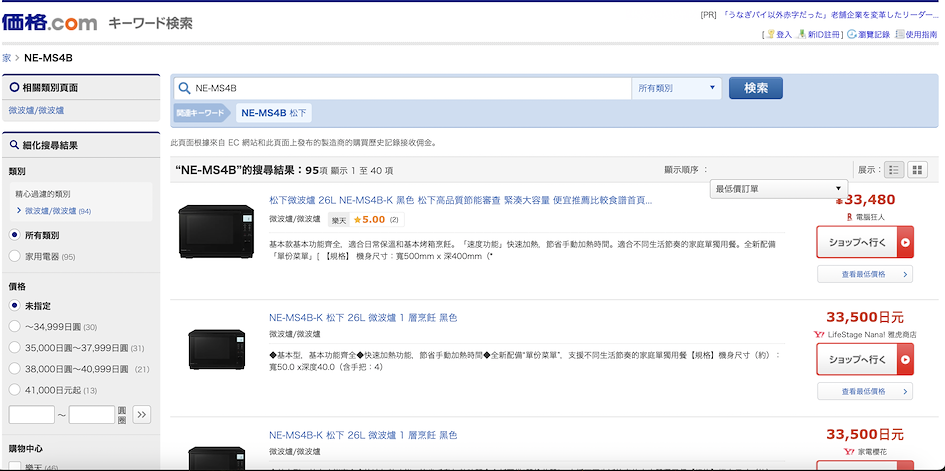Click red arrow on LifeStage Nana ショップへ行く button
The width and height of the screenshot is (945, 471).
click(x=905, y=360)
